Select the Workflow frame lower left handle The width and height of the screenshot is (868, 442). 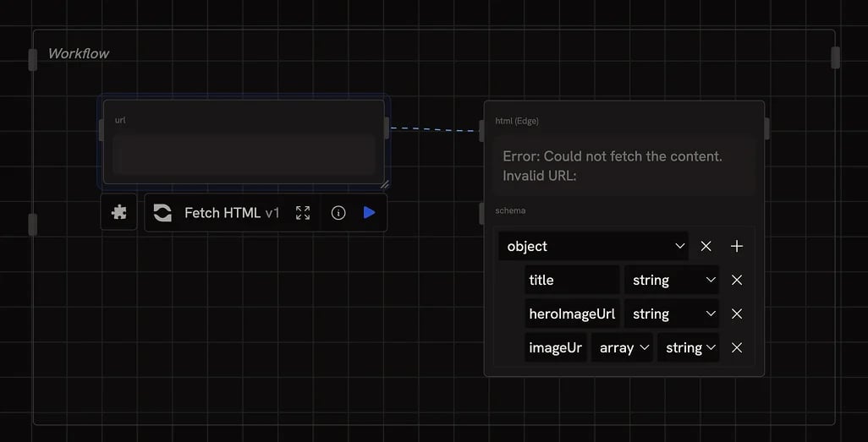coord(33,224)
